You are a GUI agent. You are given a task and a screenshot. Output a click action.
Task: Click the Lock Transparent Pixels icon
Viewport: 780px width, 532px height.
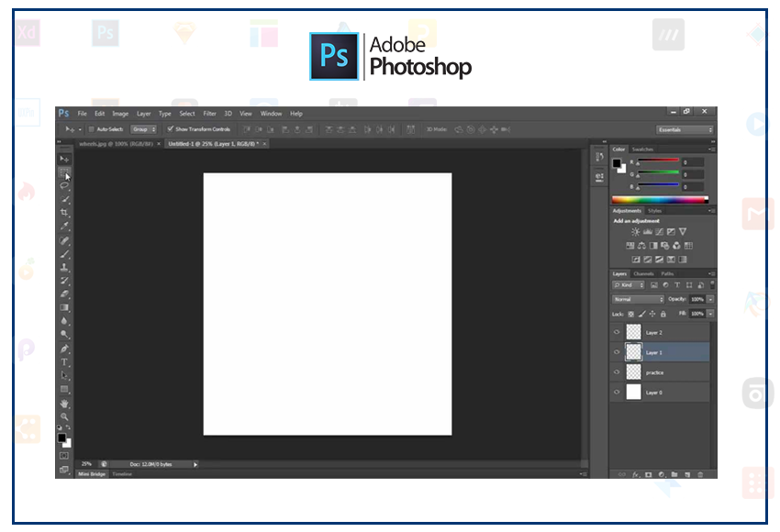(630, 315)
